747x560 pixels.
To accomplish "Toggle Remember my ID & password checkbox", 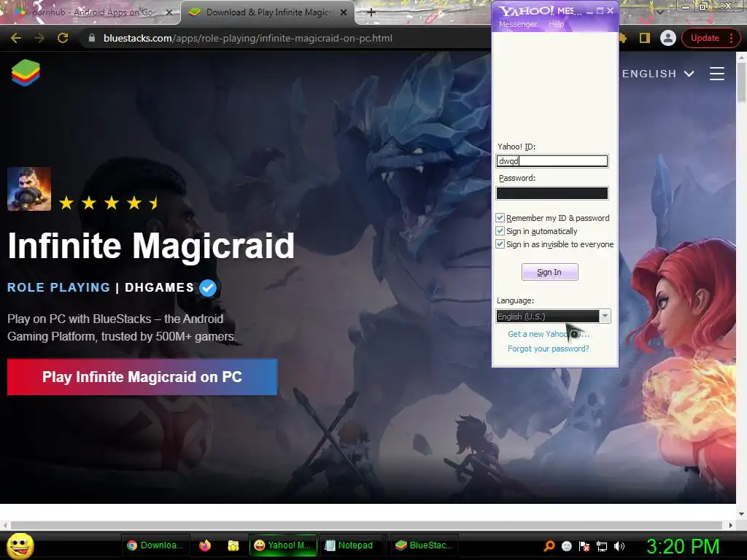I will (x=500, y=217).
